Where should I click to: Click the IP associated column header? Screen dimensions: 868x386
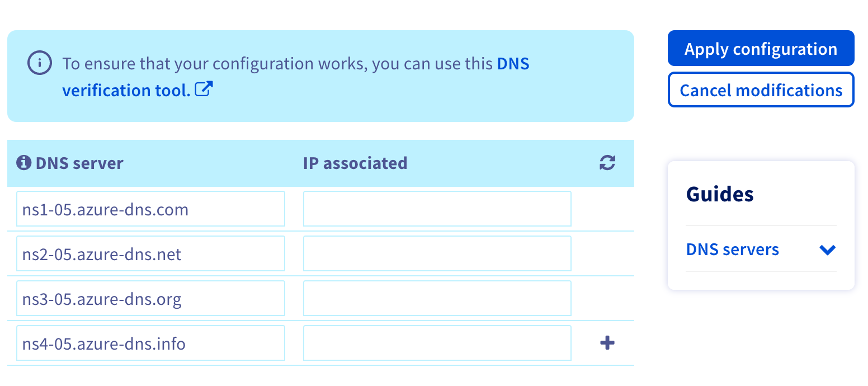[x=355, y=163]
